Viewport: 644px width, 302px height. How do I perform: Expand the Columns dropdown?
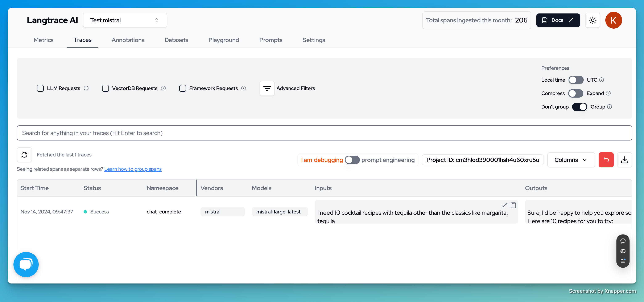[570, 160]
